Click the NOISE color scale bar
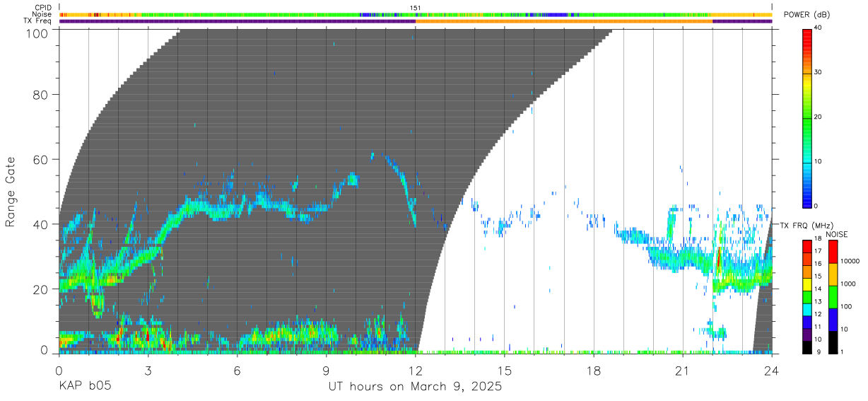The width and height of the screenshot is (868, 401). point(833,296)
